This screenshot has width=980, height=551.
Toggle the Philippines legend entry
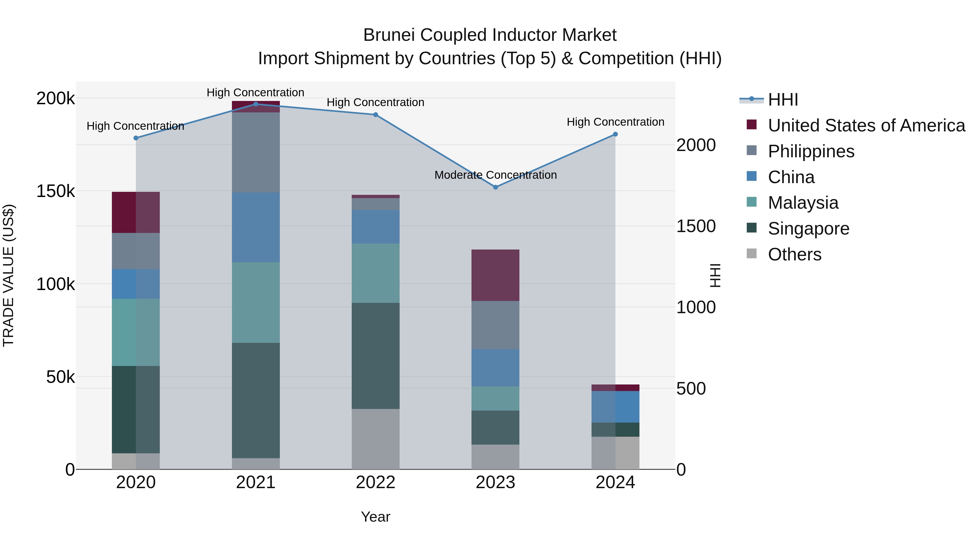(x=800, y=151)
